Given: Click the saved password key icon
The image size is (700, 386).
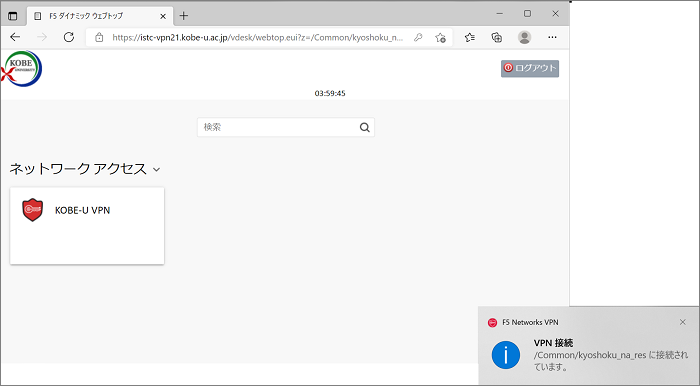Looking at the screenshot, I should click(x=418, y=37).
